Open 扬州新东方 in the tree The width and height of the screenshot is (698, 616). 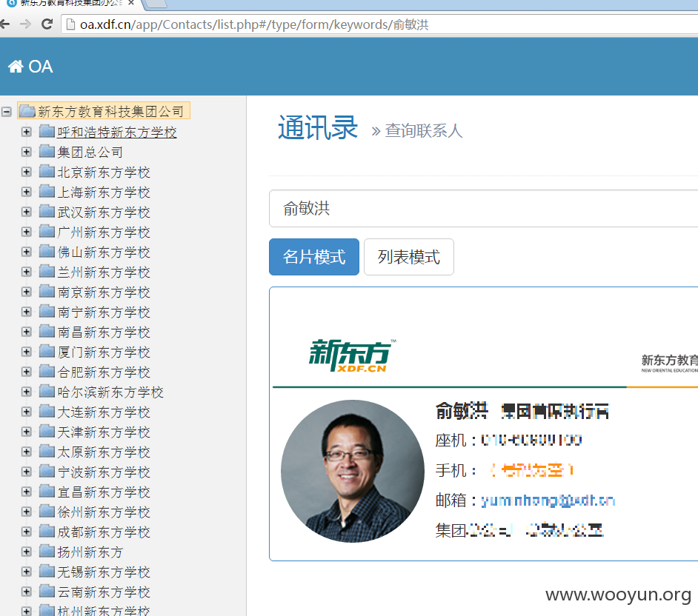click(x=90, y=552)
